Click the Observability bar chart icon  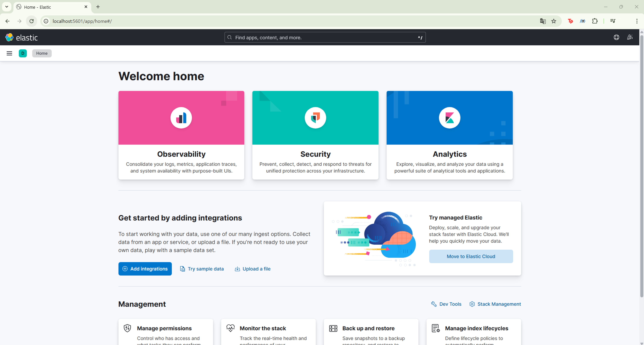181,118
